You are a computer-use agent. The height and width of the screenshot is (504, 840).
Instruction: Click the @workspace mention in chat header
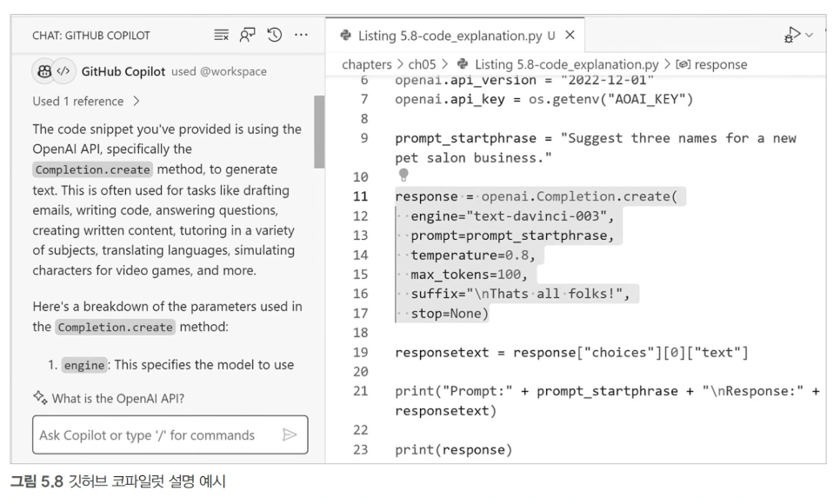(233, 72)
